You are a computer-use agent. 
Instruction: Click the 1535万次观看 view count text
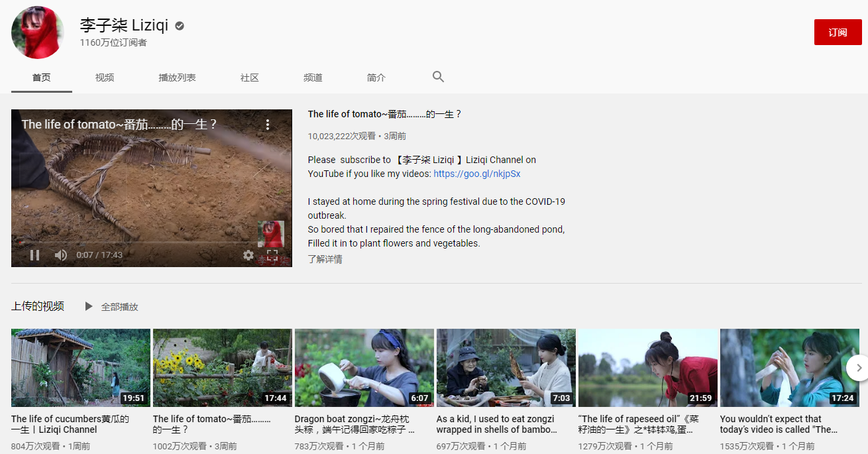coord(745,447)
